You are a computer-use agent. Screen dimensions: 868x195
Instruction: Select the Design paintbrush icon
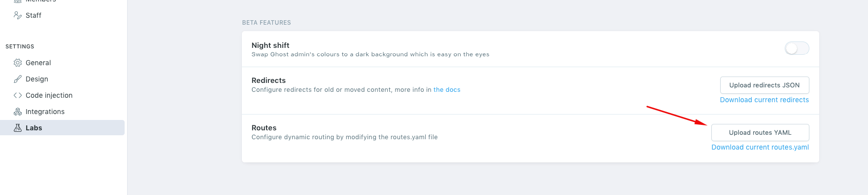(18, 79)
